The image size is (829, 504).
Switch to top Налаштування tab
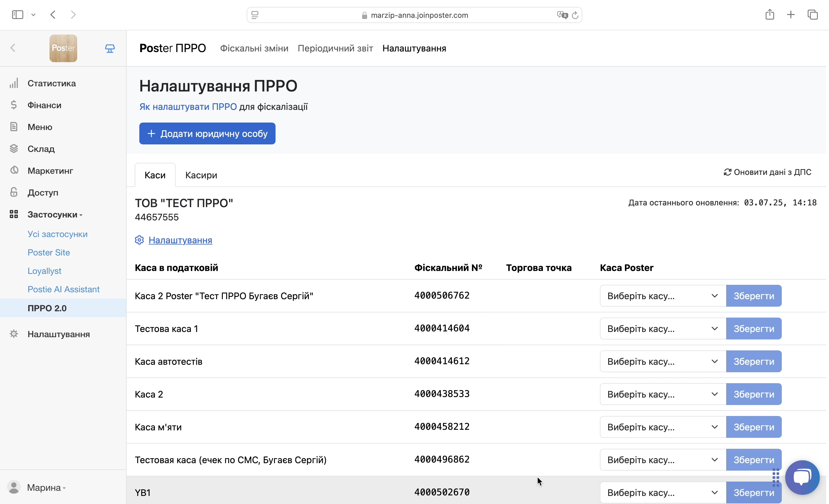[414, 48]
